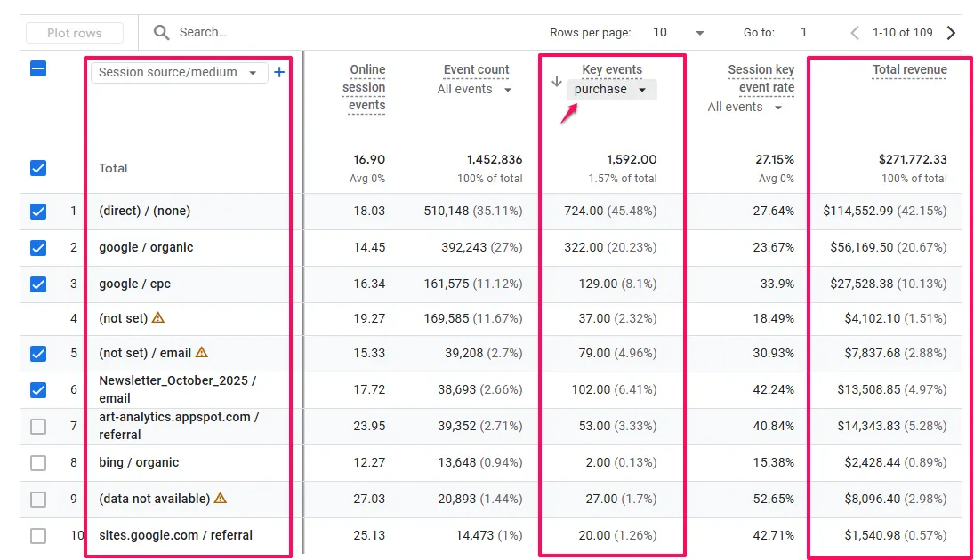974x560 pixels.
Task: Click the Go to page number field
Action: coord(803,33)
